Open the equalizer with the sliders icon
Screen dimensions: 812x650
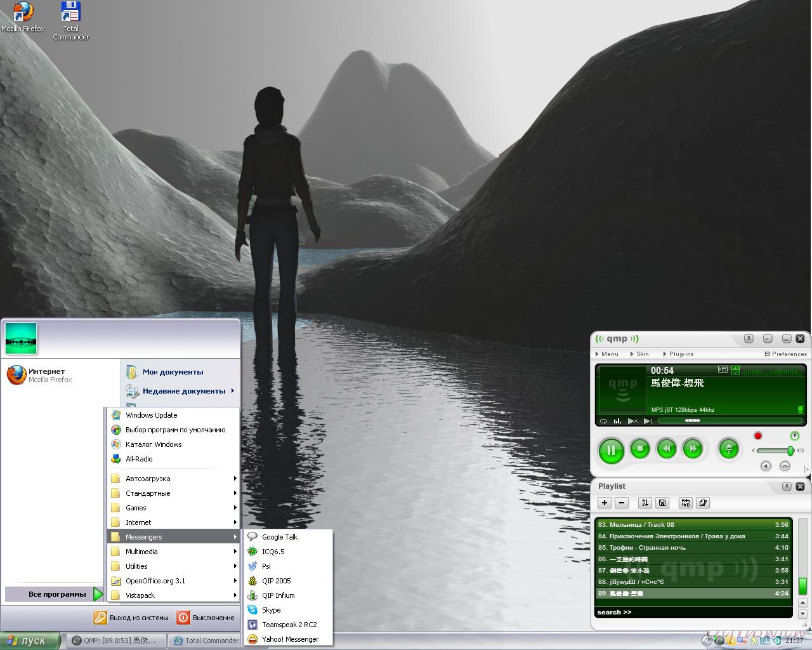point(785,466)
